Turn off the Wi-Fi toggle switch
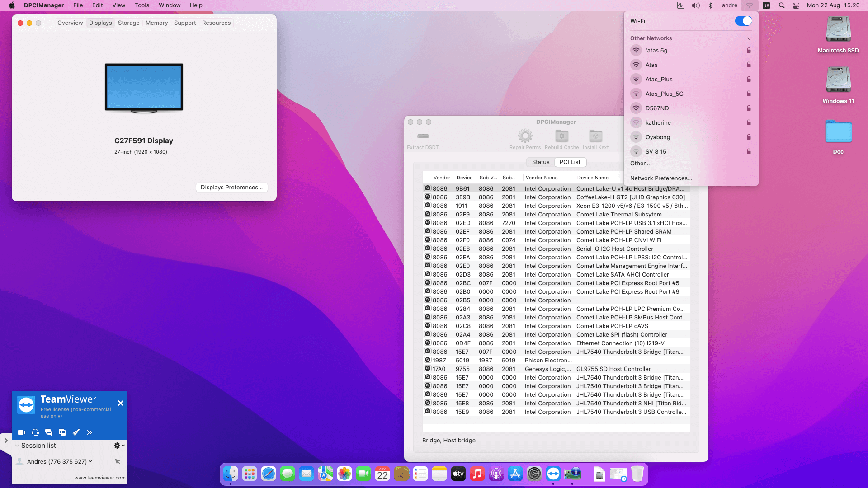 click(x=743, y=21)
